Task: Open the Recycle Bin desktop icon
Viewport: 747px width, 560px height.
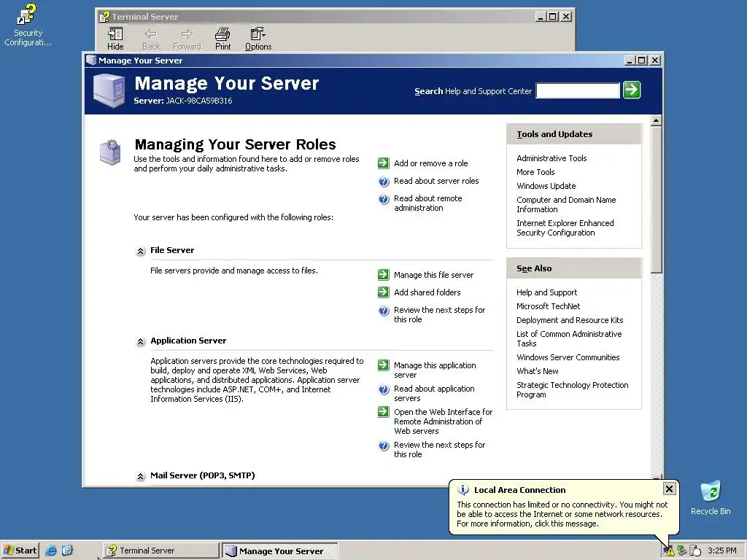Action: click(711, 498)
